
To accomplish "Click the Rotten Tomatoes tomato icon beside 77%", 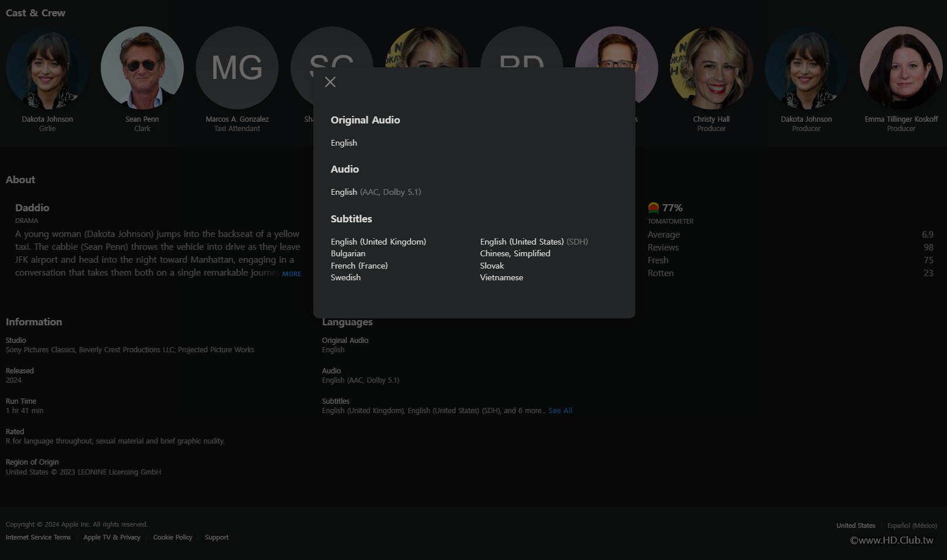I will pyautogui.click(x=654, y=208).
